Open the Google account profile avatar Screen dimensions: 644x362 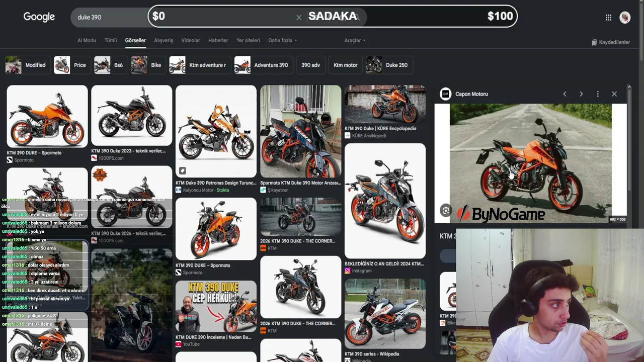tap(625, 18)
